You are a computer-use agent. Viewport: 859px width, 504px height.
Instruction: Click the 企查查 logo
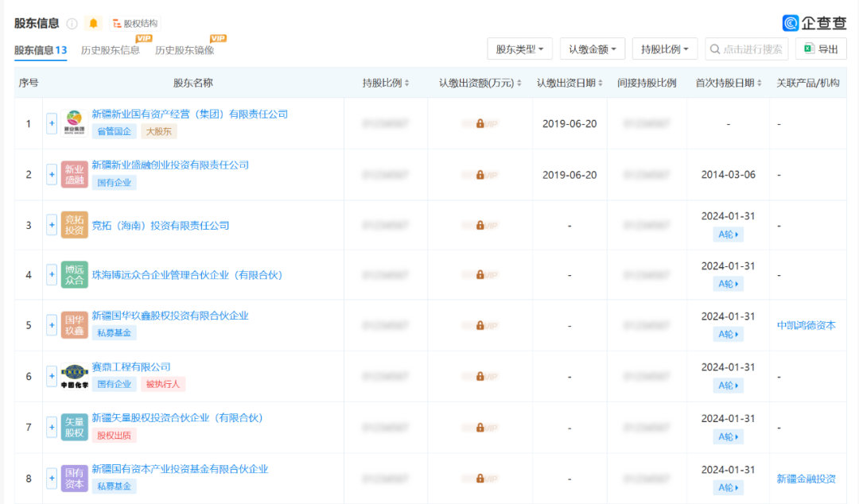(814, 23)
